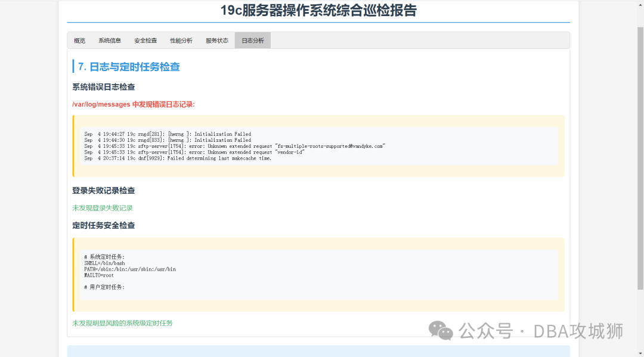Click the sftp-server fs-multiple-roots-supported error line

click(x=234, y=146)
